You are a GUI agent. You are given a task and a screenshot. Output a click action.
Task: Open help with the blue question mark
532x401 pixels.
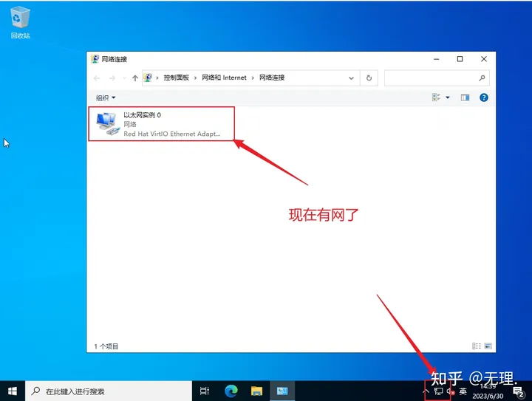click(x=484, y=97)
